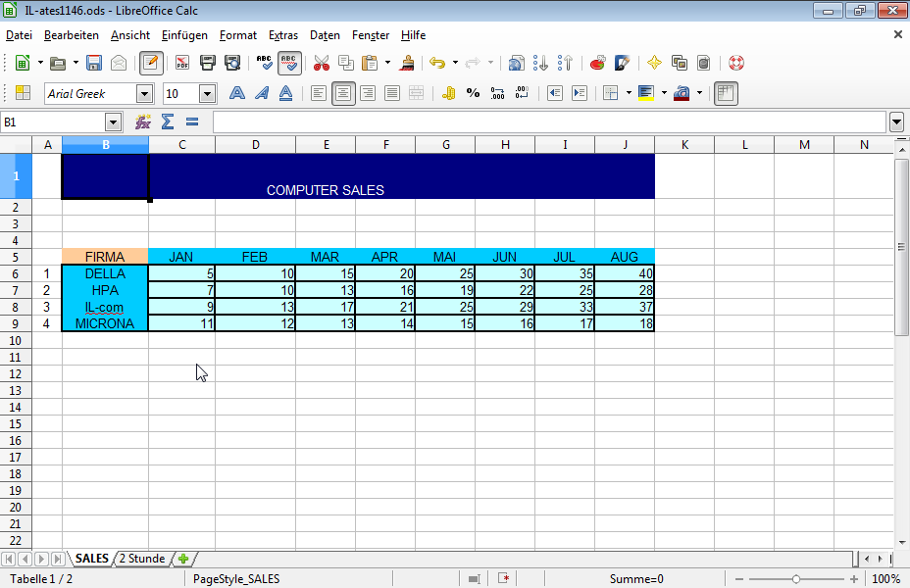Run the spelling check
This screenshot has width=910, height=588.
point(264,63)
